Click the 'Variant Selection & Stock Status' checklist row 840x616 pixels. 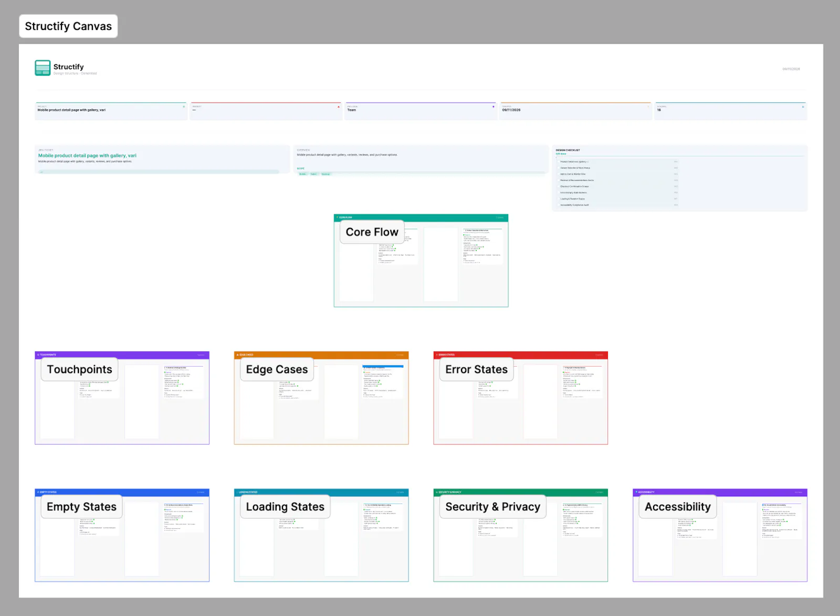[618, 168]
